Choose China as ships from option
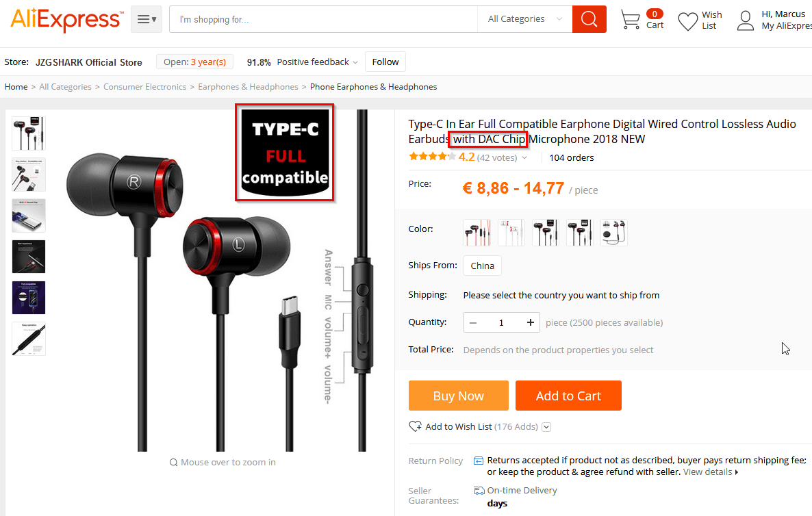Image resolution: width=812 pixels, height=516 pixels. point(482,266)
